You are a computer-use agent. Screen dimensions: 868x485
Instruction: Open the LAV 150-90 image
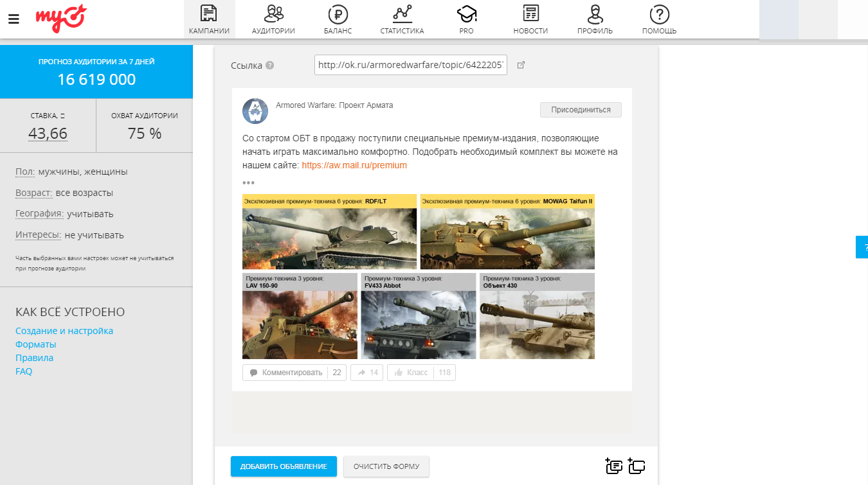tap(300, 316)
